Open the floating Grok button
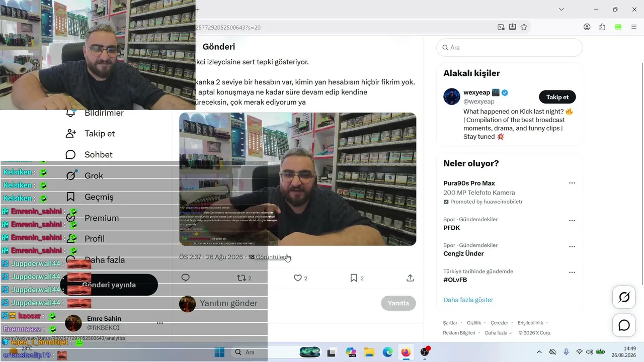The width and height of the screenshot is (644, 362). tap(624, 298)
